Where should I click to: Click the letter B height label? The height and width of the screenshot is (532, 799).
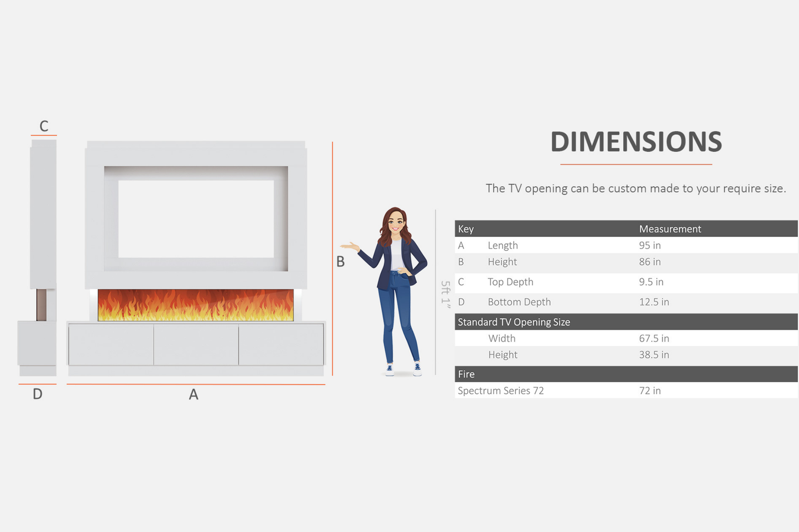(341, 262)
